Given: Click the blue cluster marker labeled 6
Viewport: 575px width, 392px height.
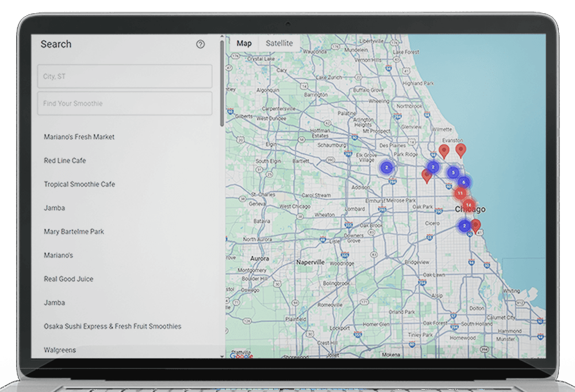Looking at the screenshot, I should coord(463,182).
